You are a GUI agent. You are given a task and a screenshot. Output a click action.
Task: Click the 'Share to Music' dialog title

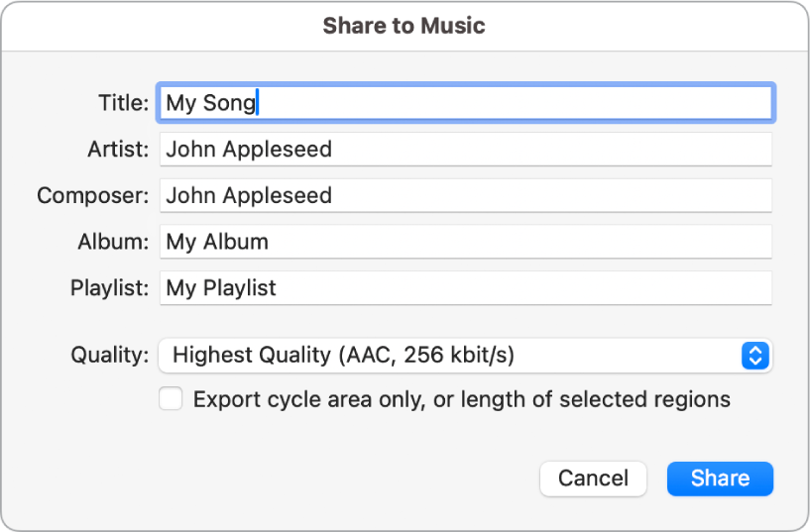pos(405,26)
